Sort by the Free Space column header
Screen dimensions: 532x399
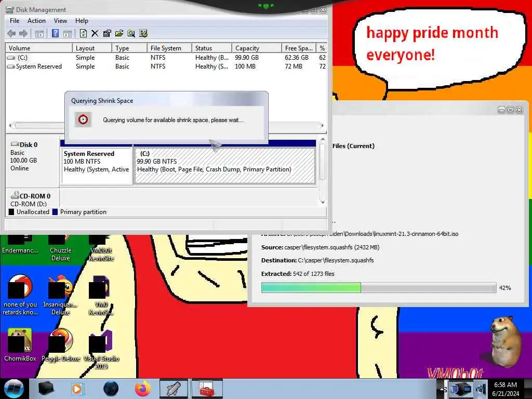[x=299, y=48]
